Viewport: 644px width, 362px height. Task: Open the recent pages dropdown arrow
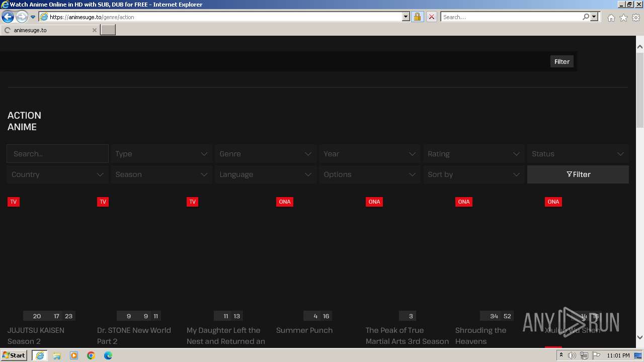point(33,17)
